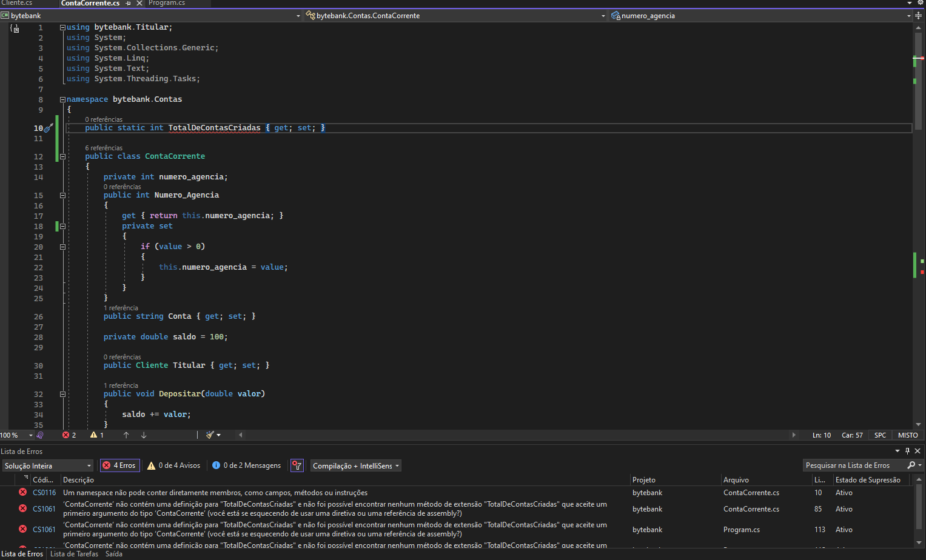The width and height of the screenshot is (926, 560).
Task: Sort error list by Descrição column
Action: click(x=344, y=480)
